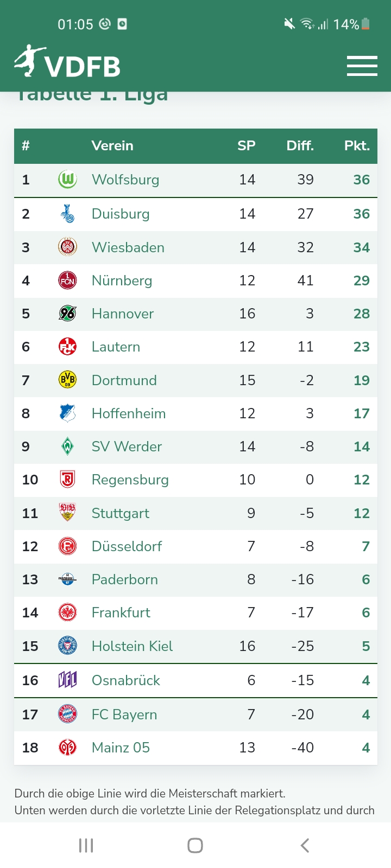Tap the SV Werder diamond logo

coord(67,446)
